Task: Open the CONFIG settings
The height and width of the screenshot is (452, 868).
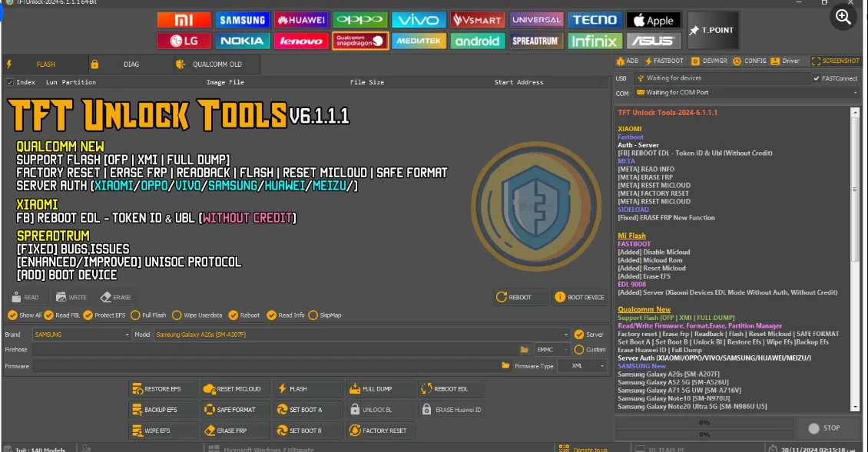Action: click(x=750, y=61)
